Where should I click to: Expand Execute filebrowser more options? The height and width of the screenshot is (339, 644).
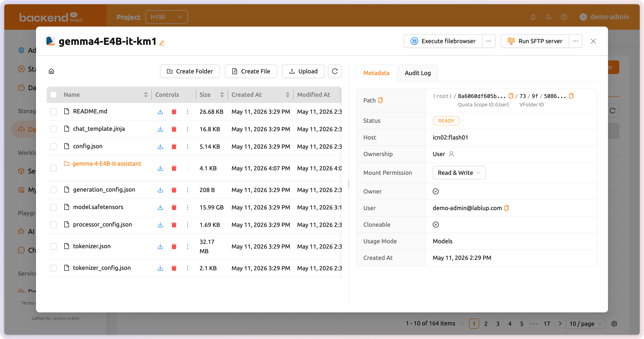point(489,41)
